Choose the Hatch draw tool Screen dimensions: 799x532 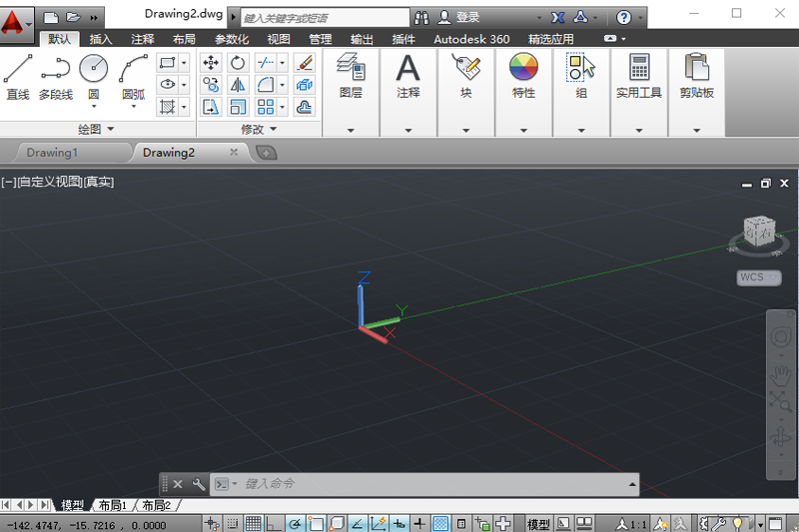pos(167,107)
